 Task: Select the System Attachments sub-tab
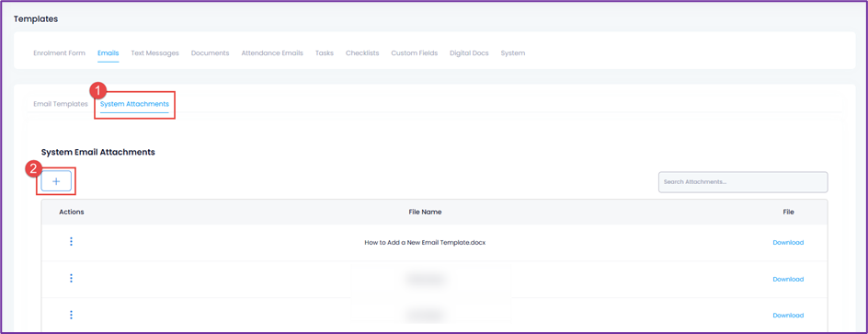click(134, 104)
